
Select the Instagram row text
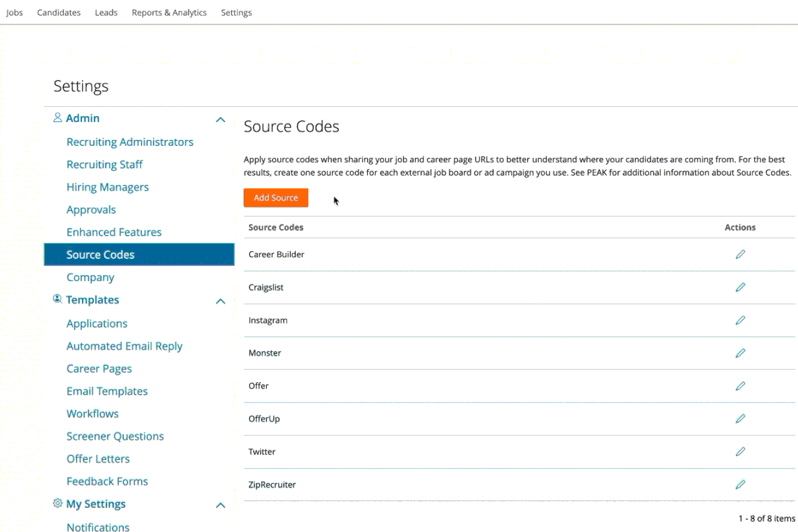click(268, 321)
